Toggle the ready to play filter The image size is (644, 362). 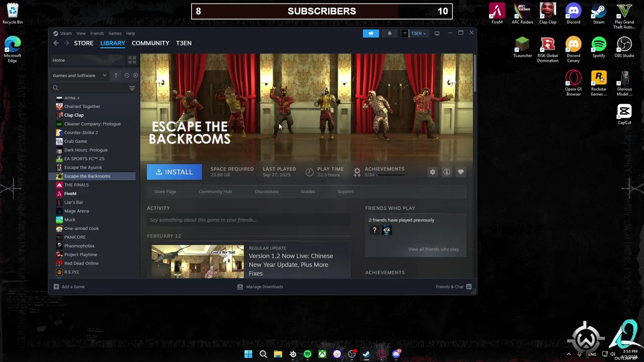click(135, 75)
